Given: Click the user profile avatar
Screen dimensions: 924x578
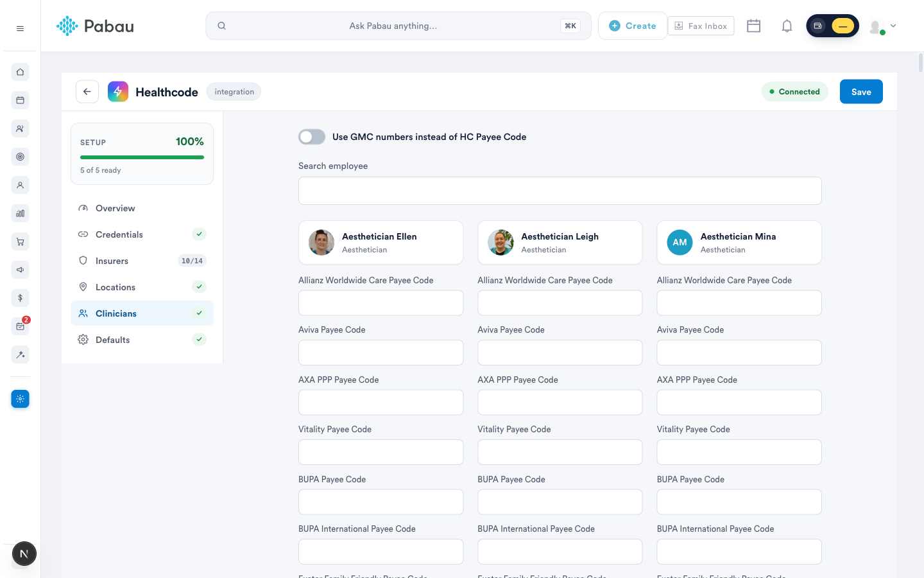Looking at the screenshot, I should 876,26.
